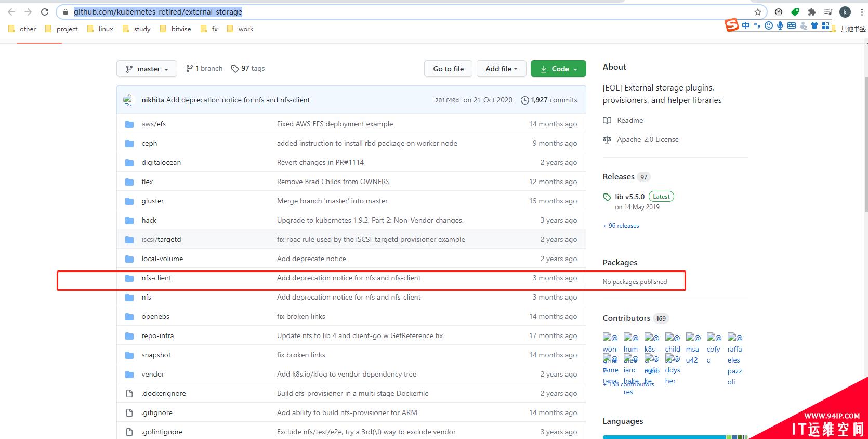The image size is (868, 439).
Task: Toggle Sogou punctuation mode
Action: coord(757,25)
